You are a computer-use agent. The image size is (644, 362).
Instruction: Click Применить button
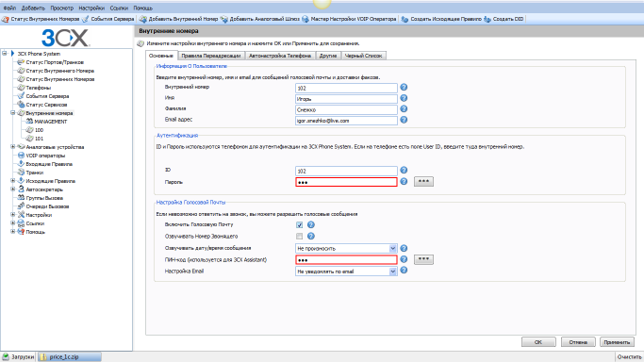coord(617,342)
